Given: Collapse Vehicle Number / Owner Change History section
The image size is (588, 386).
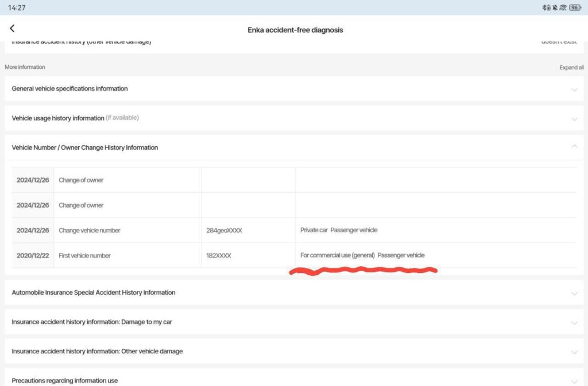Looking at the screenshot, I should point(294,147).
